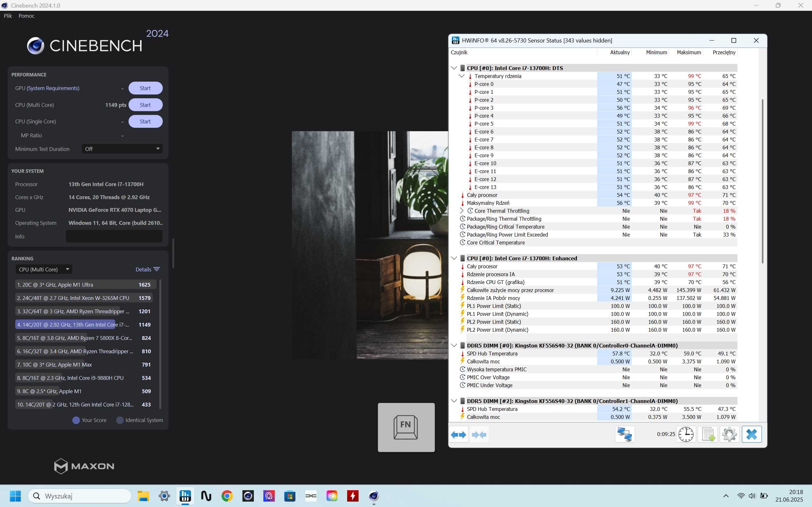Click the Details filter icon in Ranking
812x507 pixels.
(x=157, y=269)
